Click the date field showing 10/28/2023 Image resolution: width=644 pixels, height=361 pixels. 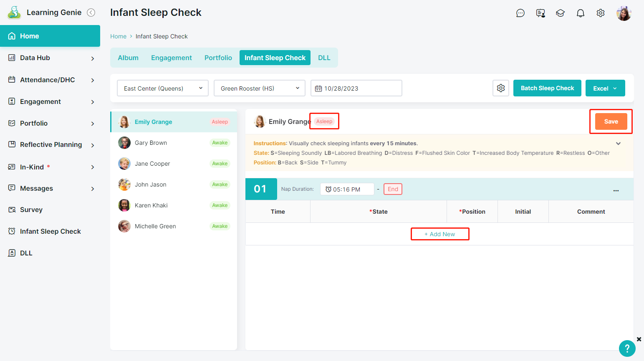[356, 88]
